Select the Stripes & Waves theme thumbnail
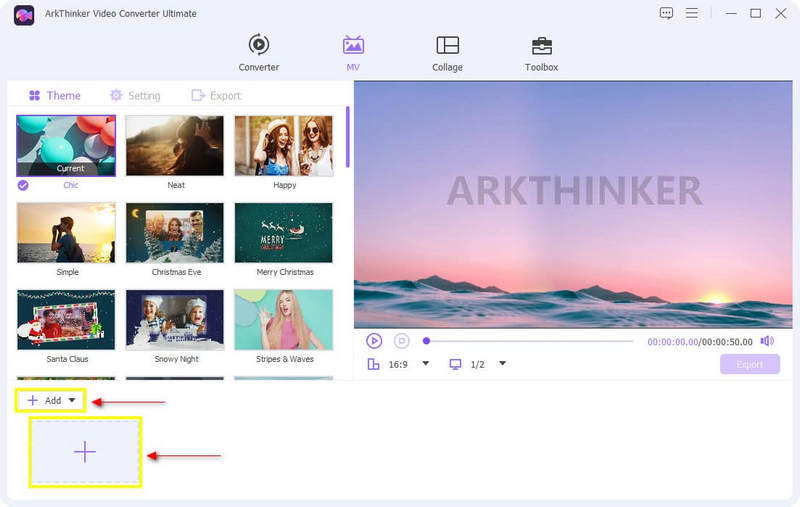This screenshot has width=800, height=507. click(284, 320)
